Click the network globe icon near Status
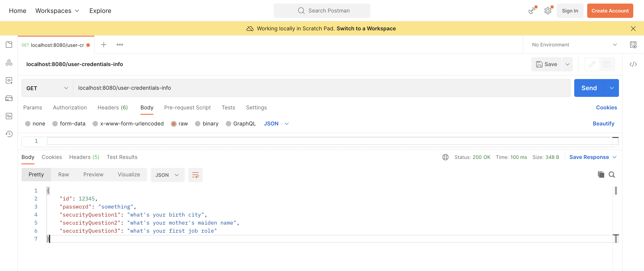This screenshot has height=271, width=644. click(445, 157)
